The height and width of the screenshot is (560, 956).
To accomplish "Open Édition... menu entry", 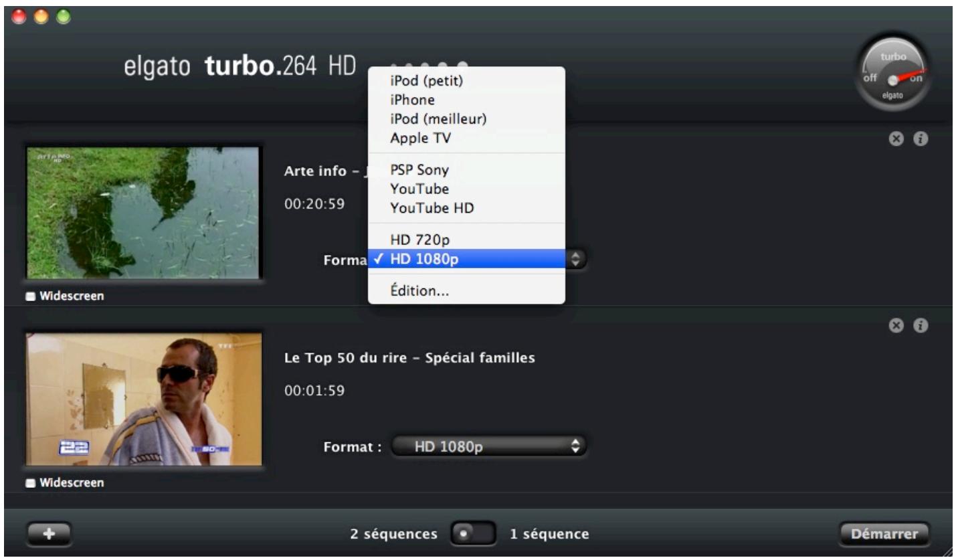I will [466, 291].
